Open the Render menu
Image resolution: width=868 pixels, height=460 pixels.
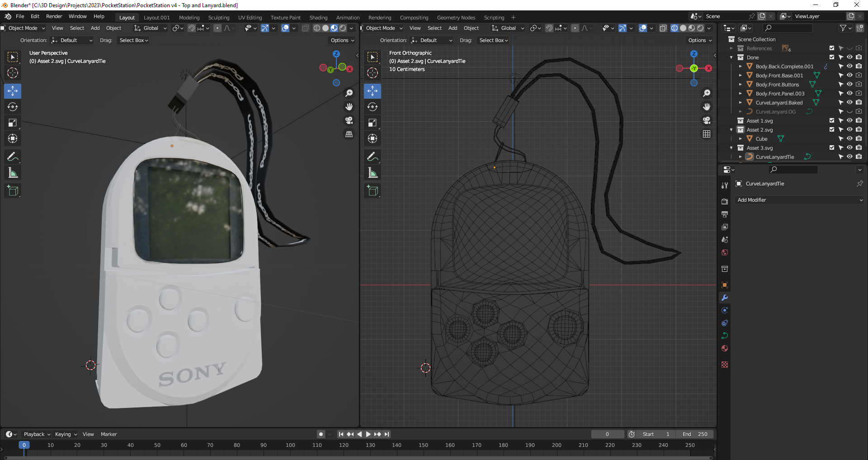(x=54, y=16)
